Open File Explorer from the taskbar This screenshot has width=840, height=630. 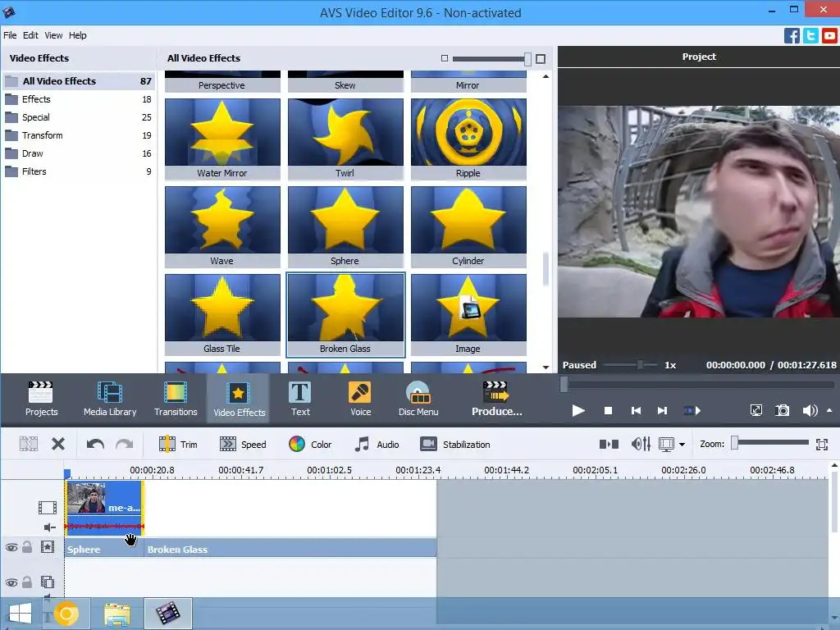tap(116, 614)
